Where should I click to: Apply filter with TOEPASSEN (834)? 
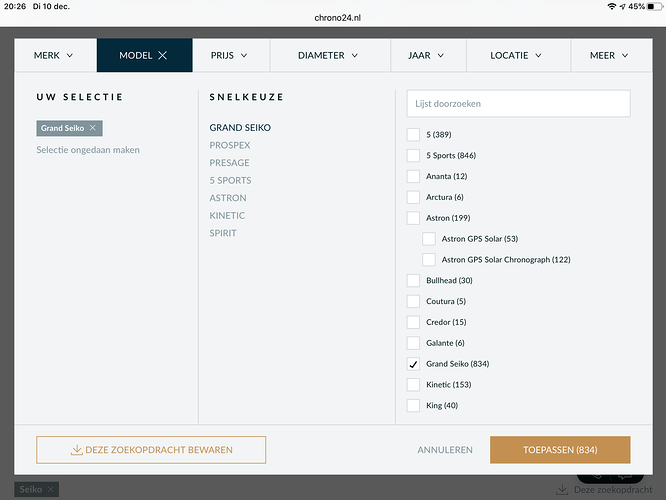[x=560, y=450]
